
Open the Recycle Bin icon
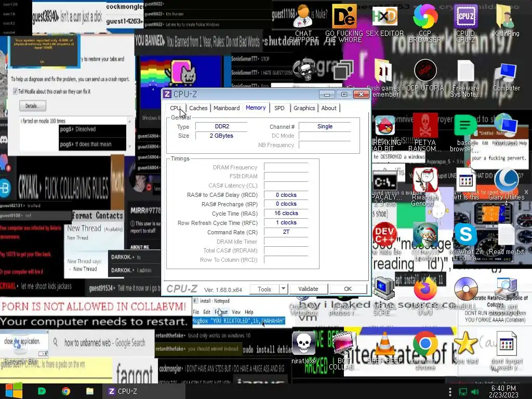pos(20,344)
